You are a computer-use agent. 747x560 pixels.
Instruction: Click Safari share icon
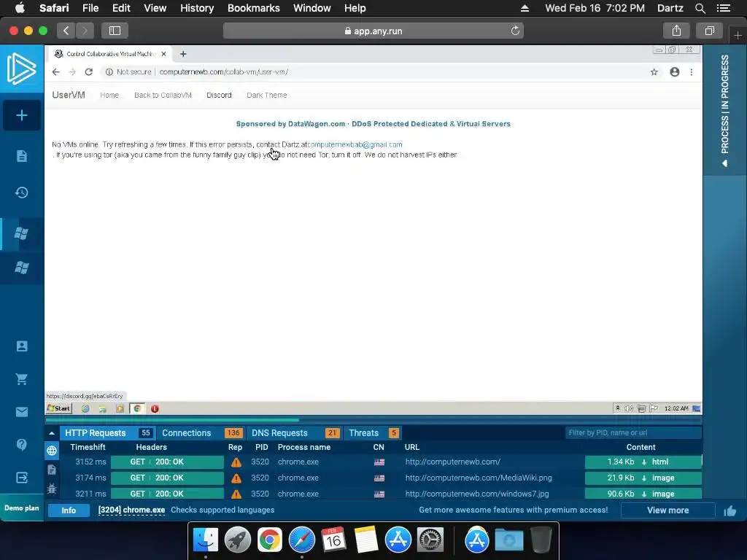(676, 31)
